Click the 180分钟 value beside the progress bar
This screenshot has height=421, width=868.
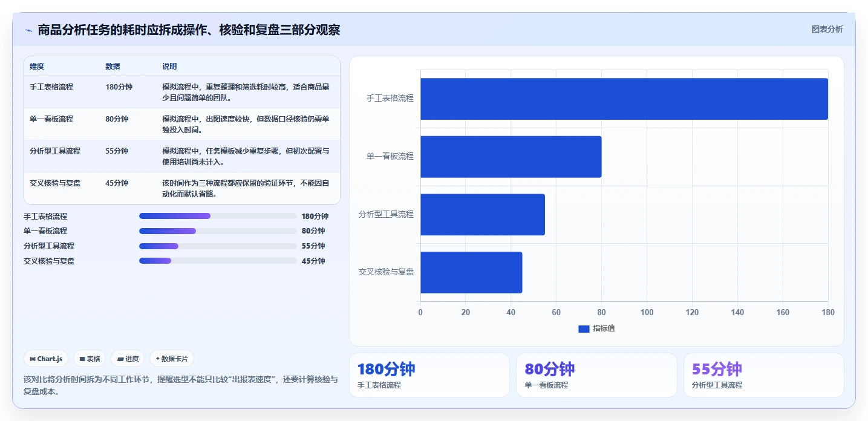315,217
